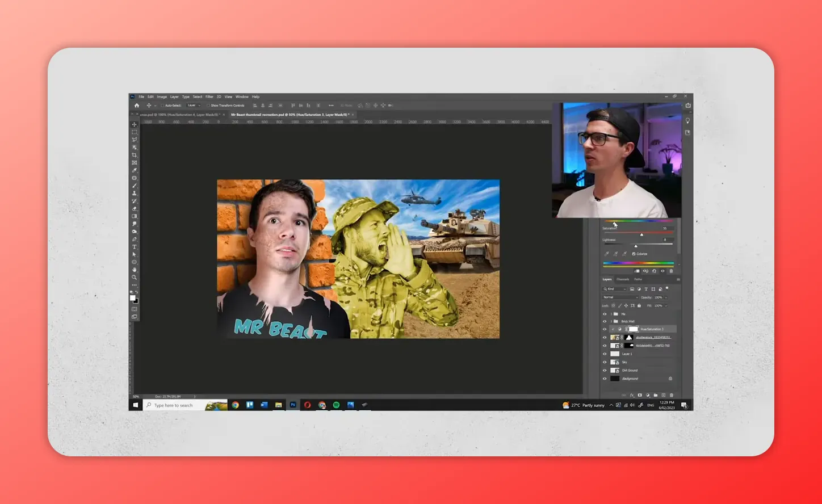
Task: Open the Auto-Select Layer dropdown
Action: point(194,106)
